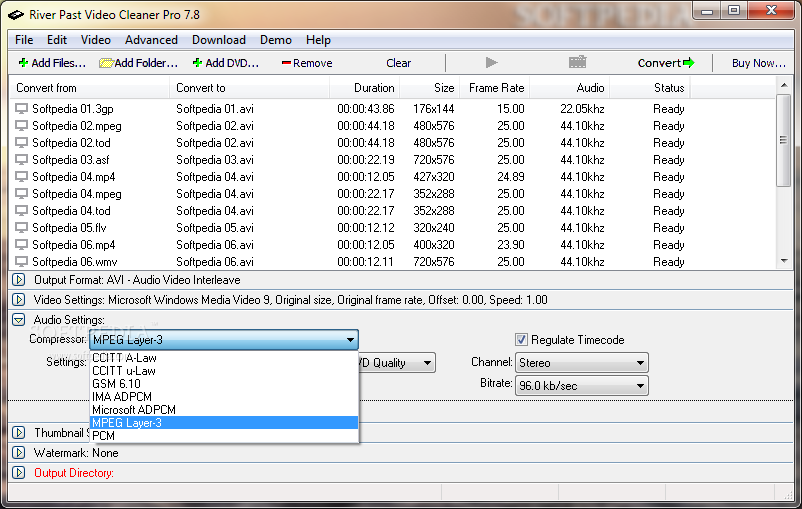
Task: Sort by the Frame Rate column header
Action: 495,87
